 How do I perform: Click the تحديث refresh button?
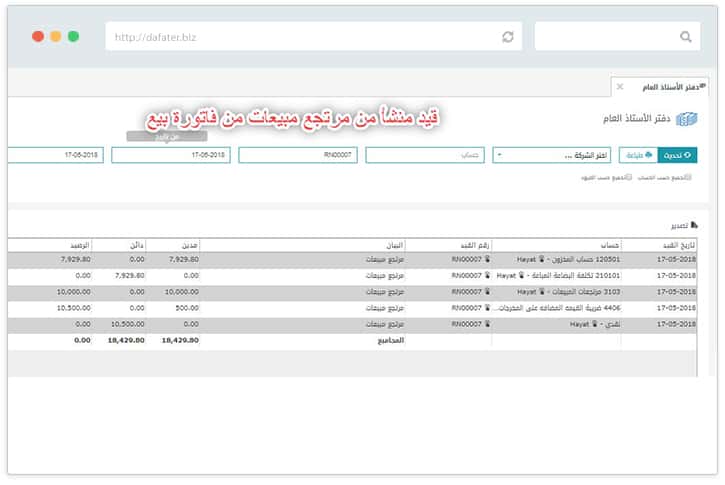(677, 155)
